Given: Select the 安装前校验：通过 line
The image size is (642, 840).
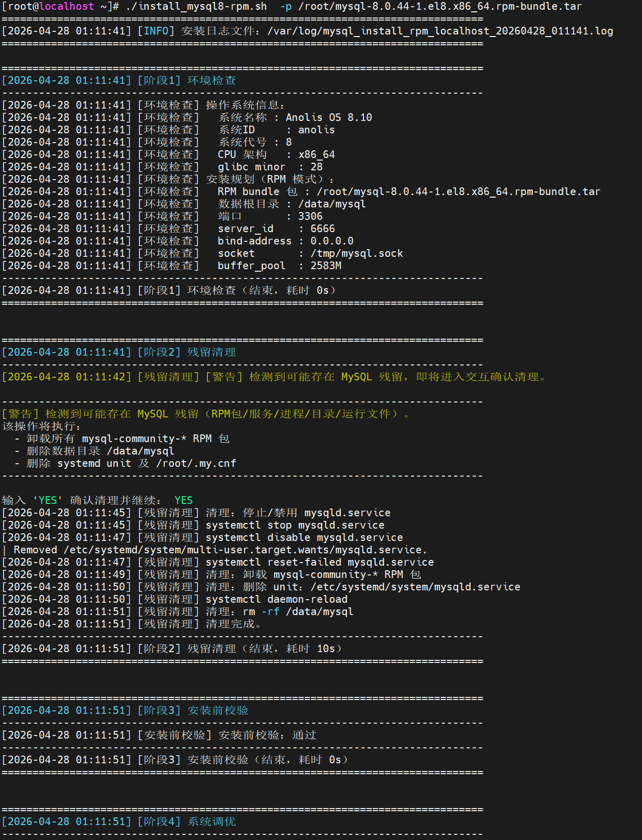Looking at the screenshot, I should (159, 735).
